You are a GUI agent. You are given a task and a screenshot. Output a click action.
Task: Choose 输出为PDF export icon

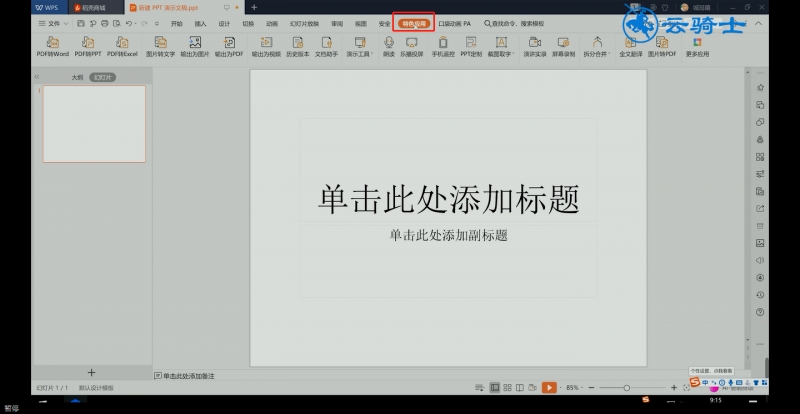pyautogui.click(x=229, y=46)
